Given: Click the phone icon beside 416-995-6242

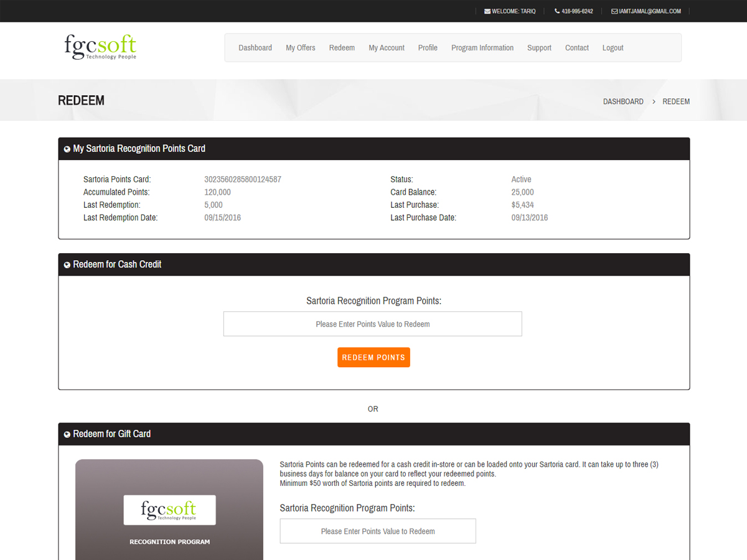Looking at the screenshot, I should tap(557, 11).
